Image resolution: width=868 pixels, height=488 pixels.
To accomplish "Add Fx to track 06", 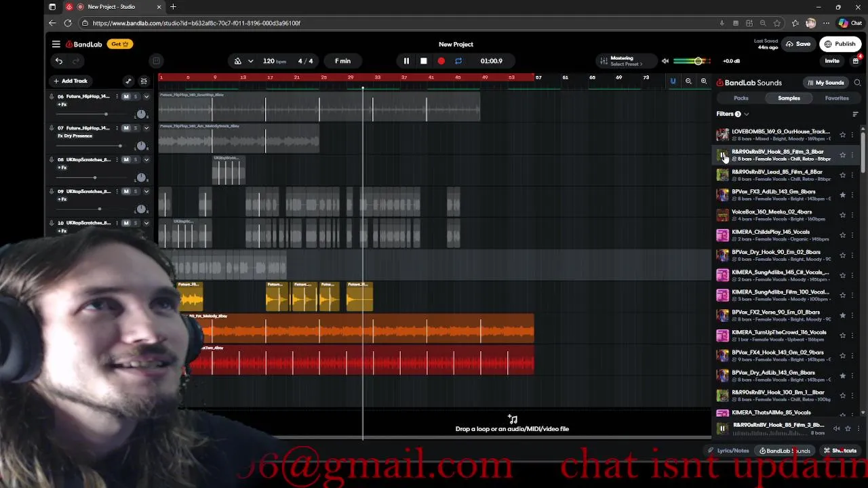I will point(62,104).
